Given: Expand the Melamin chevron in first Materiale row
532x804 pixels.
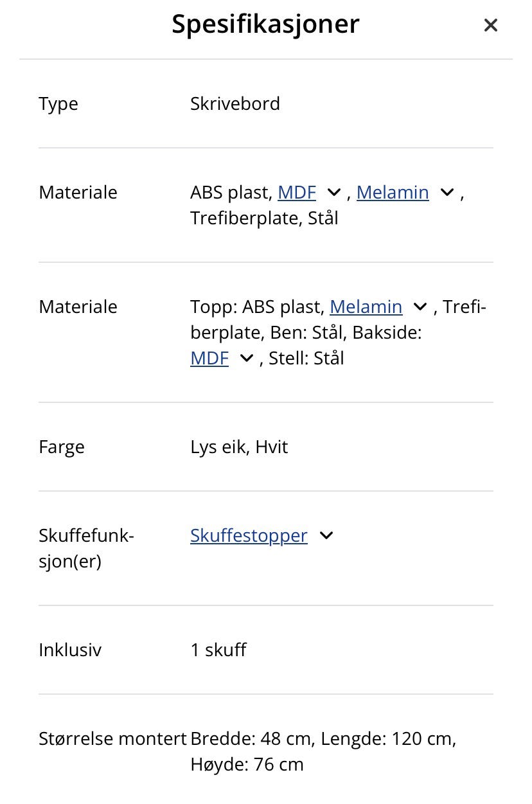Looking at the screenshot, I should 447,192.
